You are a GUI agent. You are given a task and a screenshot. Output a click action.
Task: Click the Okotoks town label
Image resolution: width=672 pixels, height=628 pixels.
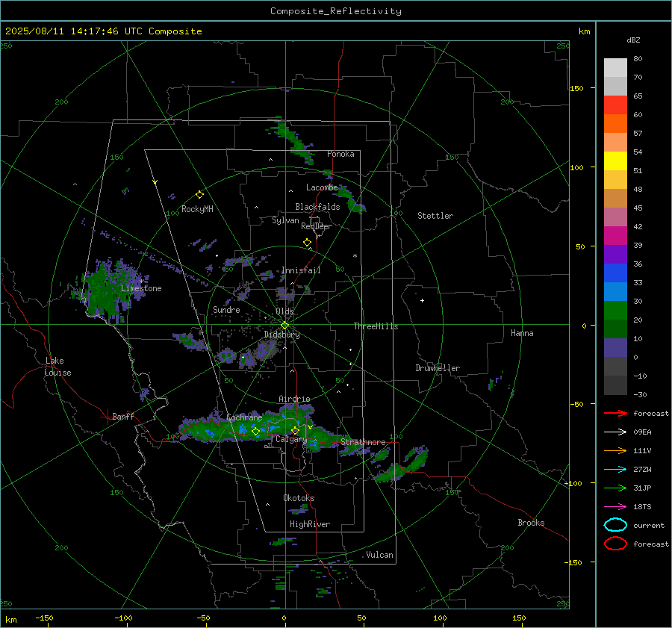pos(299,498)
